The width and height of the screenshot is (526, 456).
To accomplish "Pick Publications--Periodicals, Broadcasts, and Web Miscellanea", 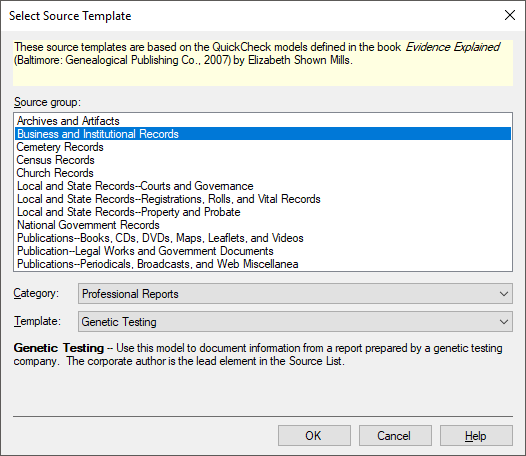I will tap(263, 264).
